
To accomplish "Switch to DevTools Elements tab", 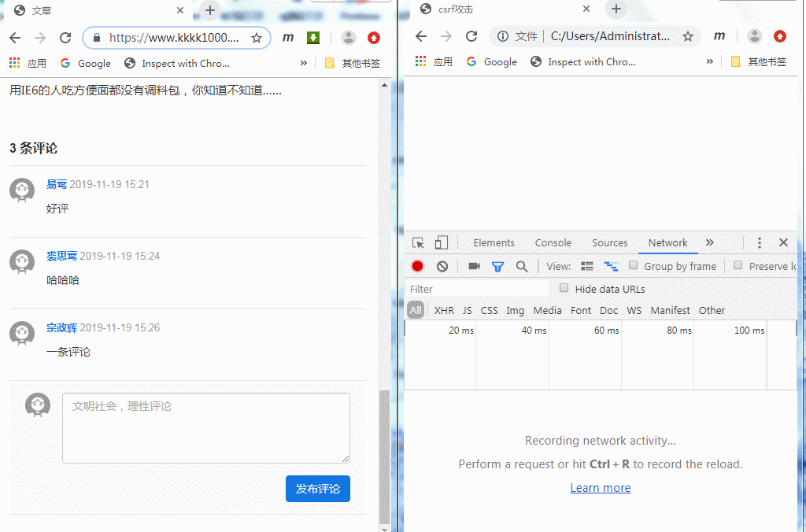I will click(494, 242).
